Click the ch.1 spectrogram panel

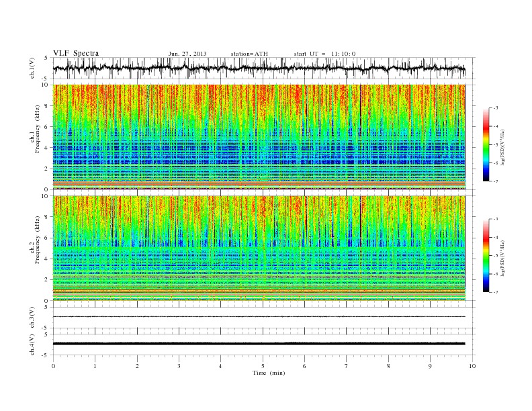259,137
